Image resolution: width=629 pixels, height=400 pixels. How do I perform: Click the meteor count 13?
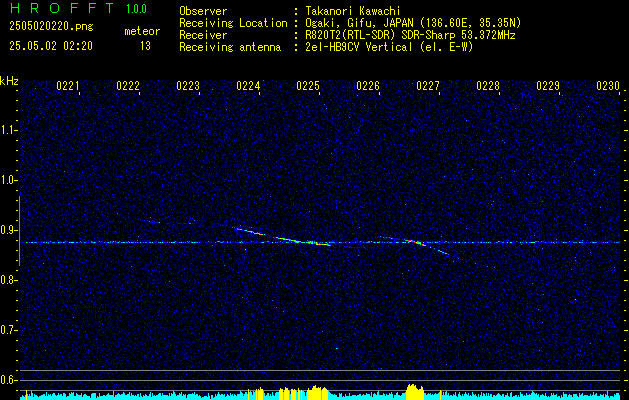[145, 46]
